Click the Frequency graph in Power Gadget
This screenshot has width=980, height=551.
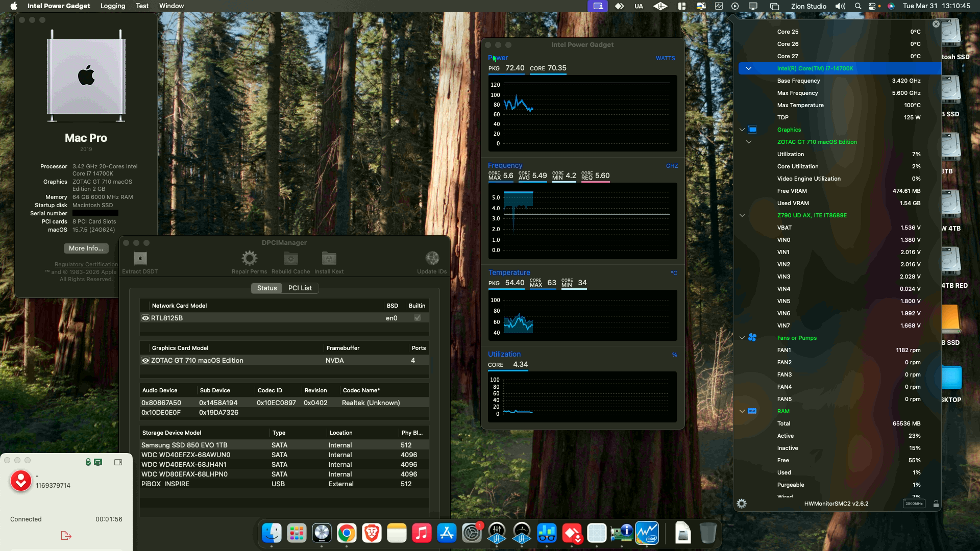tap(582, 221)
